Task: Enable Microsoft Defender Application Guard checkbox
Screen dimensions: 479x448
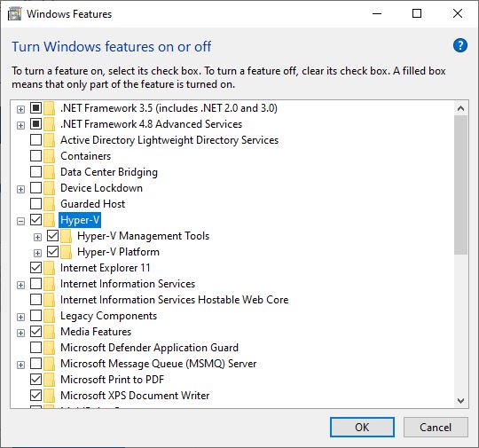Action: 36,348
